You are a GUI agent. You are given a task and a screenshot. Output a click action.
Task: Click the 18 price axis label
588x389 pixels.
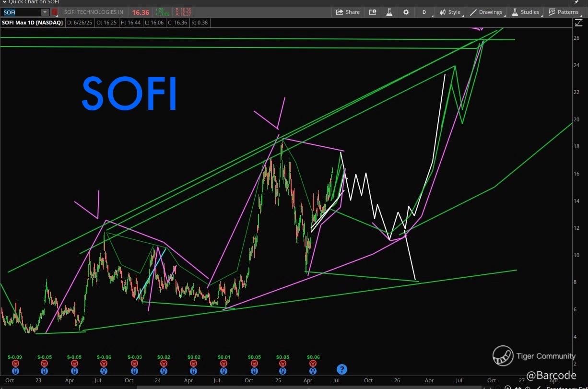tap(577, 147)
